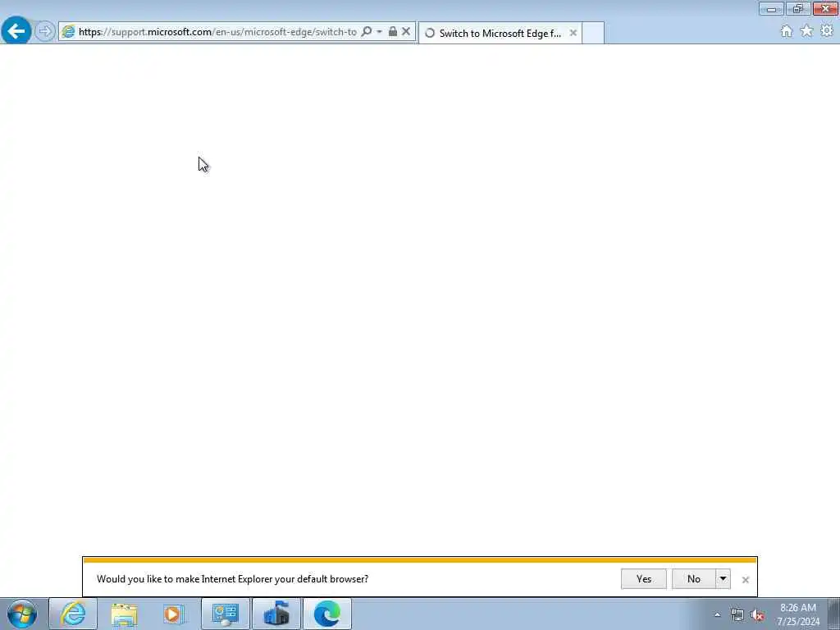Screen dimensions: 840x630
Task: Click the search magnifier in address bar
Action: pyautogui.click(x=367, y=32)
